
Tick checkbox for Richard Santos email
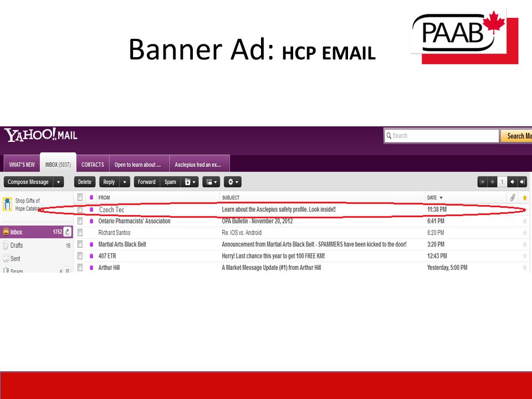[x=80, y=233]
